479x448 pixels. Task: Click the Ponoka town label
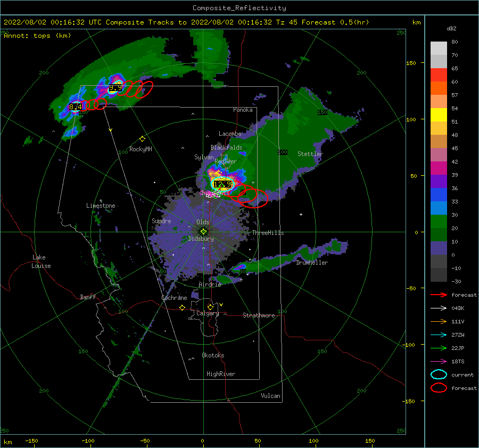click(243, 110)
